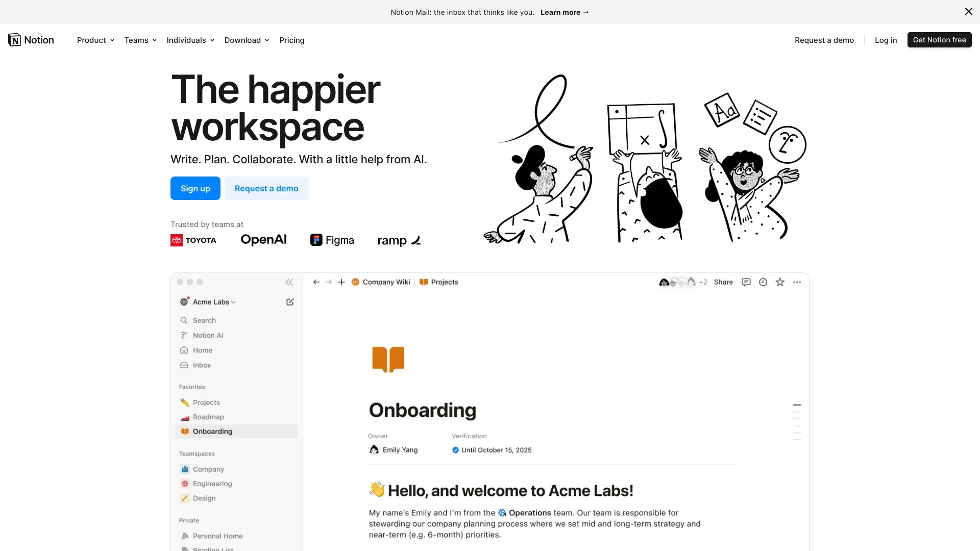Viewport: 980px width, 551px height.
Task: Click the collaborator avatars group
Action: (677, 282)
